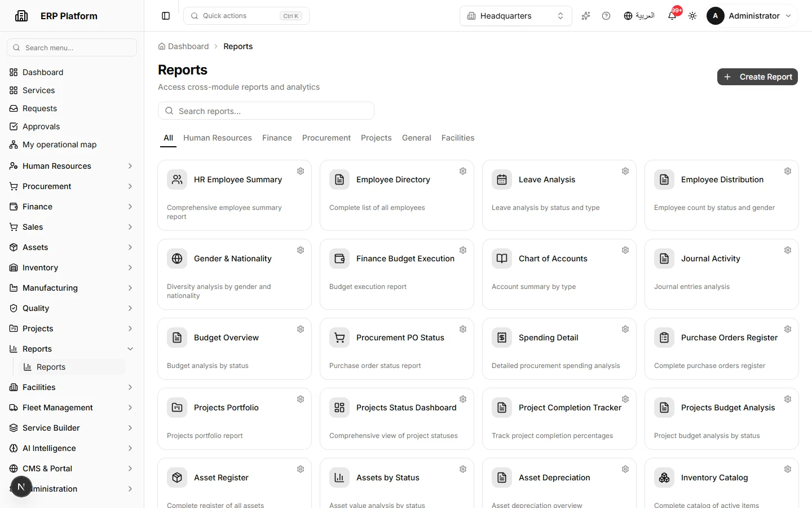
Task: Expand Human Resources in the sidebar
Action: 72,166
